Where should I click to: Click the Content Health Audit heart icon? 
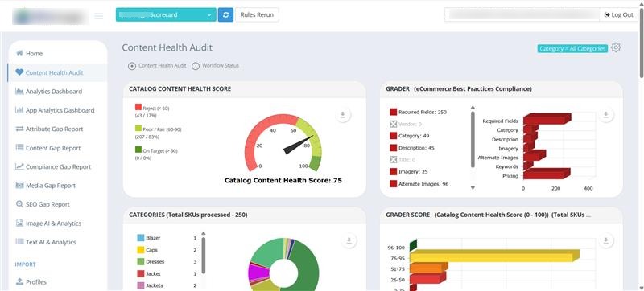[19, 72]
